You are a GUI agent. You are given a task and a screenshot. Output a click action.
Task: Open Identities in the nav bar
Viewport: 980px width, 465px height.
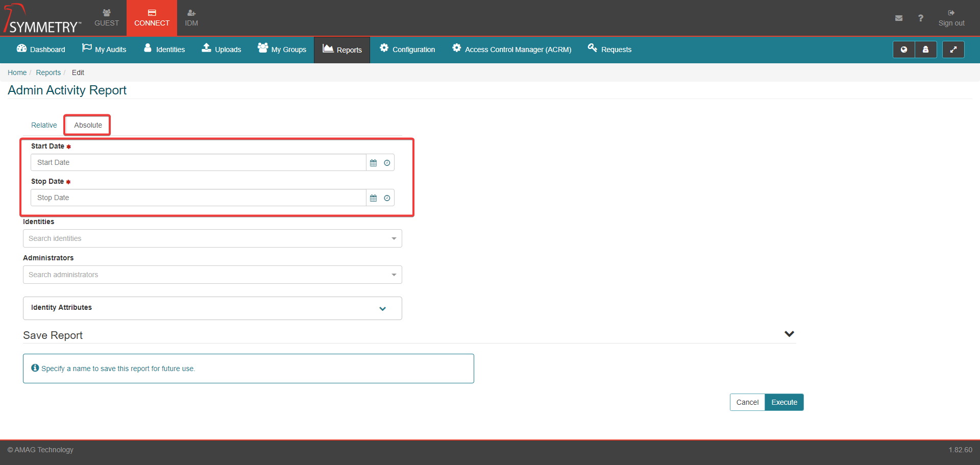pos(164,50)
